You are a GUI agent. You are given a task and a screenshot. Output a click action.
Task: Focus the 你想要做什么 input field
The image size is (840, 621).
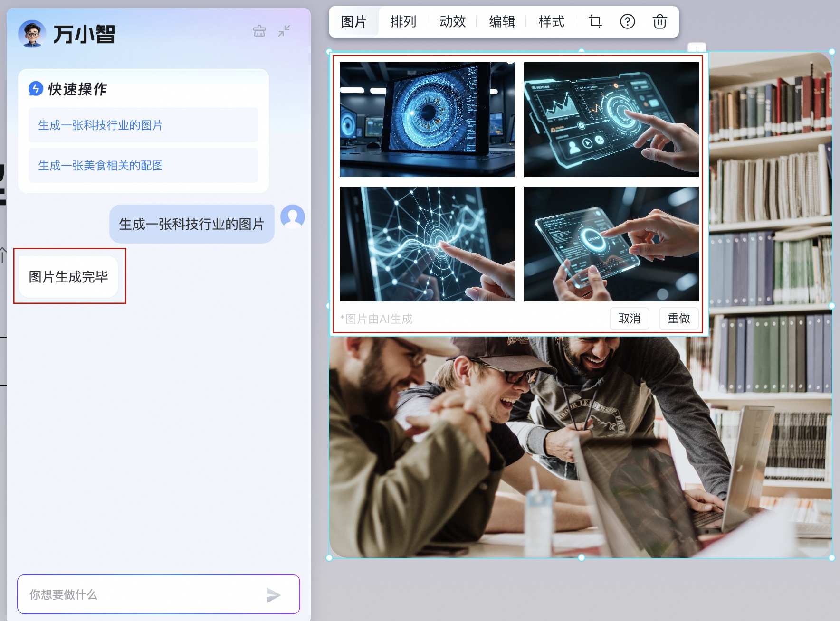coord(159,594)
